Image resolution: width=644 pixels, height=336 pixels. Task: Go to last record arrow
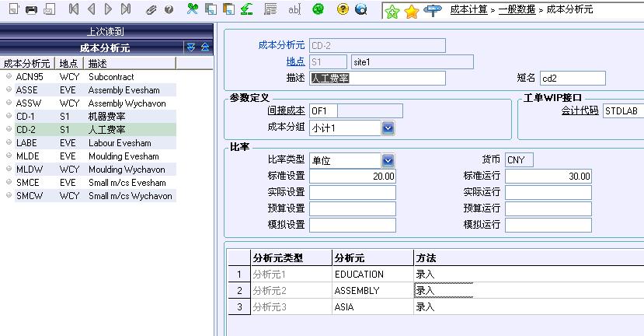coord(127,10)
